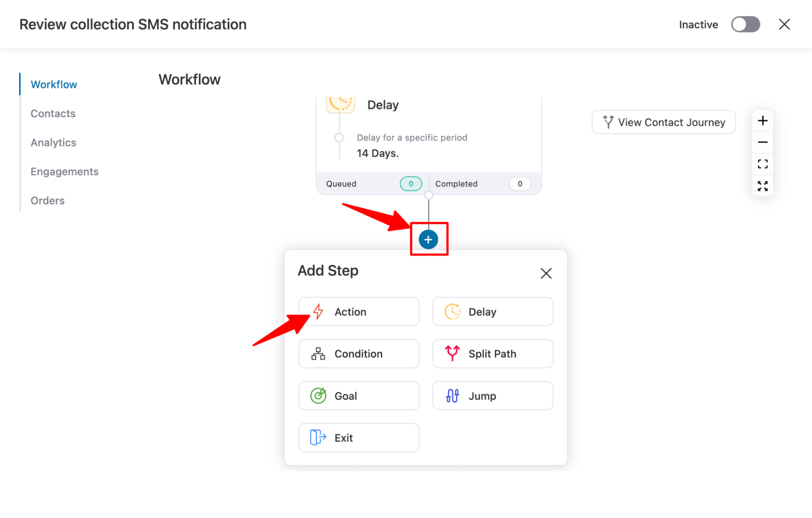The width and height of the screenshot is (812, 518).
Task: Click the Action step icon
Action: click(318, 311)
